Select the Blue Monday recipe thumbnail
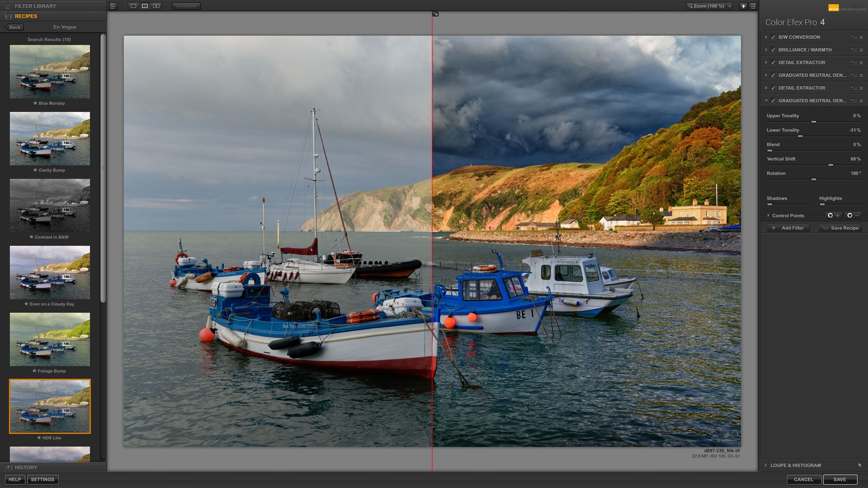 [50, 72]
